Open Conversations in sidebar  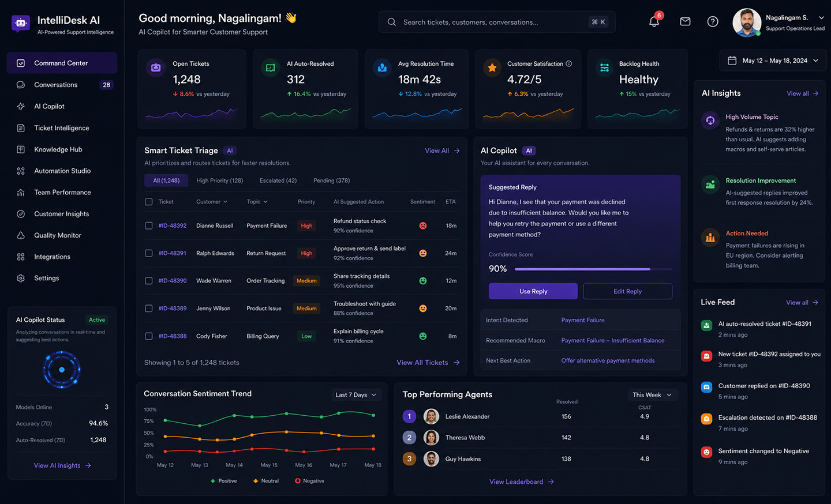(x=62, y=85)
